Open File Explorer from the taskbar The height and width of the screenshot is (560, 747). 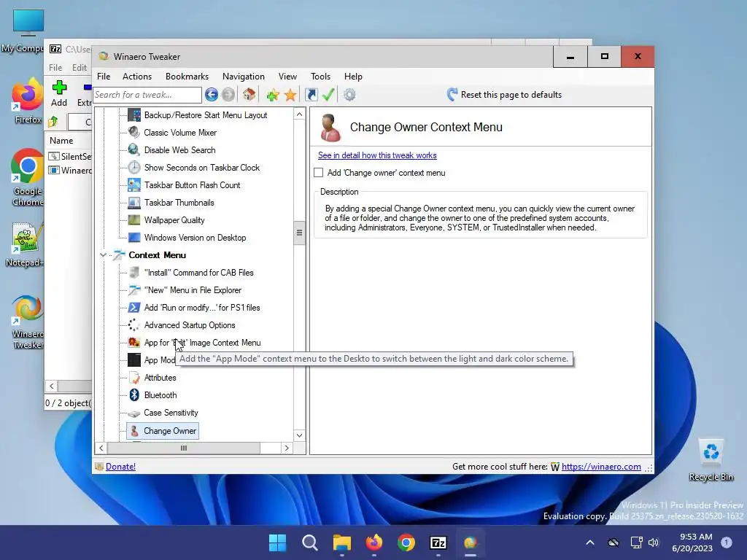(342, 542)
